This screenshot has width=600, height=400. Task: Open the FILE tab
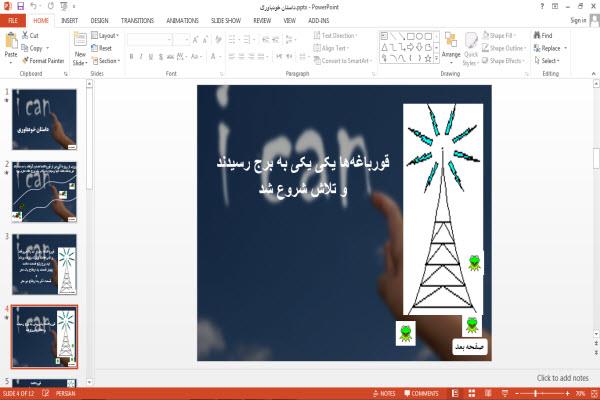tap(13, 21)
